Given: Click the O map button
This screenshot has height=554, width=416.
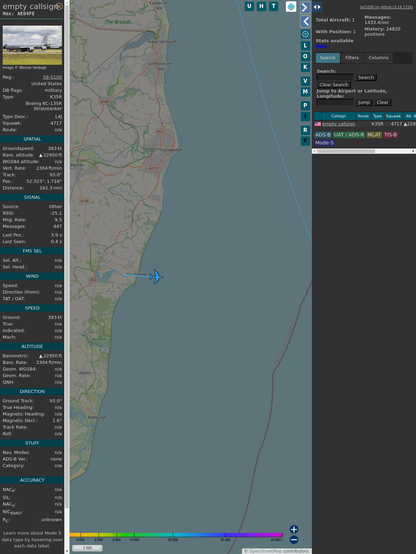Looking at the screenshot, I should coord(305,56).
